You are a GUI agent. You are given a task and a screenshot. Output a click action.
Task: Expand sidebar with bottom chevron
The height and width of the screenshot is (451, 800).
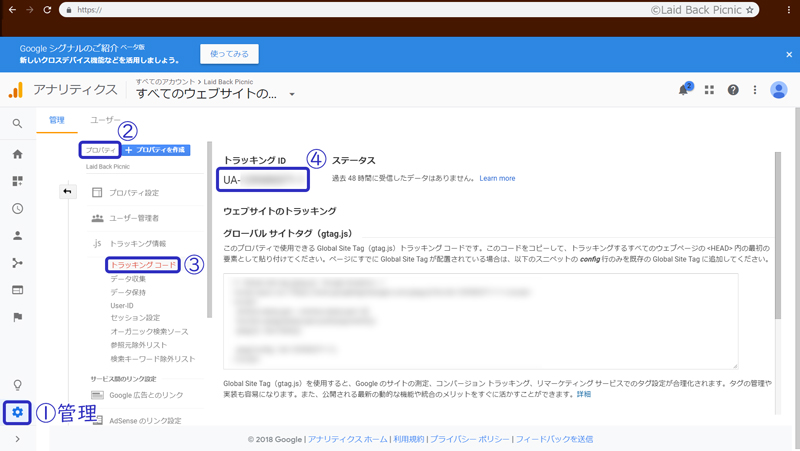pos(17,439)
